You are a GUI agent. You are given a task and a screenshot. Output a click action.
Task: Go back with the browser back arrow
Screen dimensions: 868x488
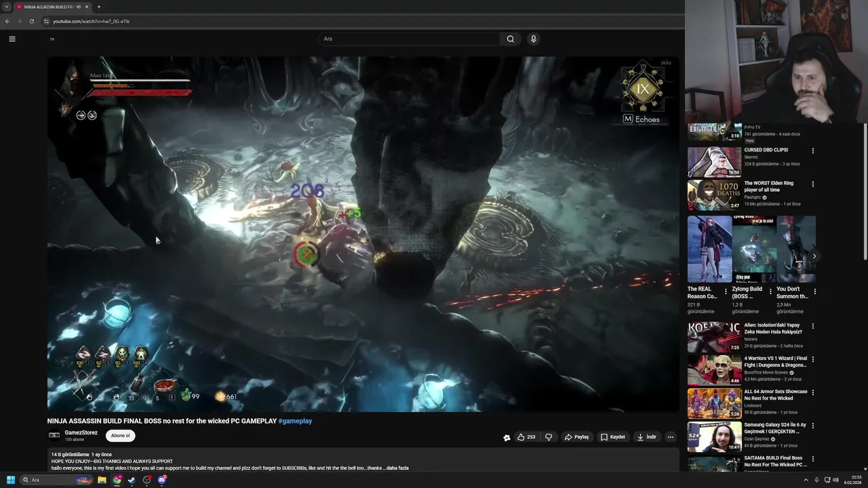click(x=7, y=21)
